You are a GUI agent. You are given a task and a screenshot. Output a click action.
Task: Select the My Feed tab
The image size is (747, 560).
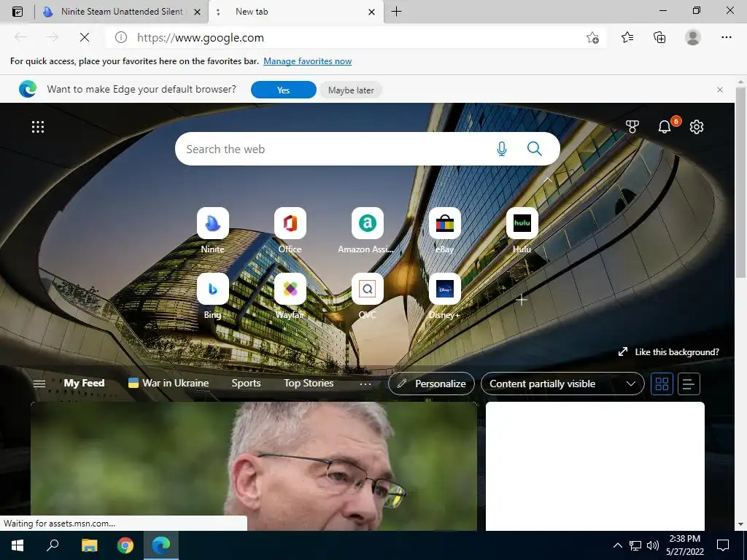(84, 384)
